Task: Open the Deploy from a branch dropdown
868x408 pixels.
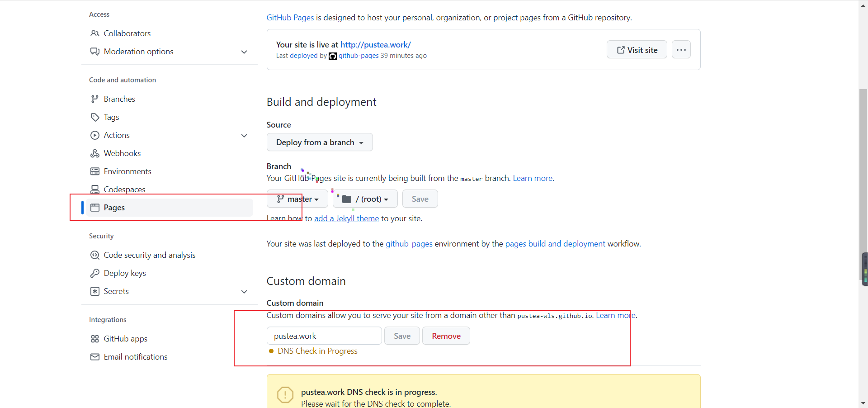Action: point(319,142)
